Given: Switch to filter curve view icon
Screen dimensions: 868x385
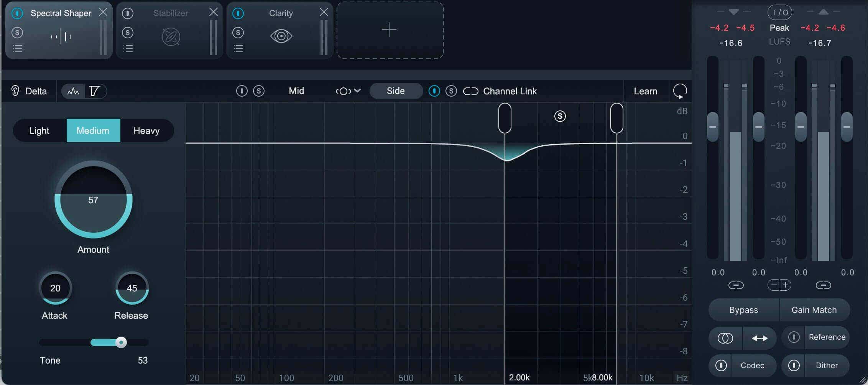Looking at the screenshot, I should pos(95,91).
